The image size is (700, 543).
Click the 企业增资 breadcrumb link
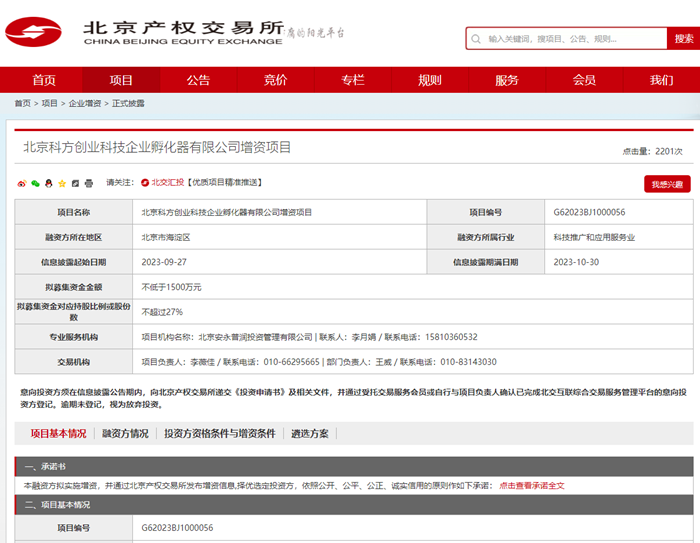pyautogui.click(x=85, y=103)
